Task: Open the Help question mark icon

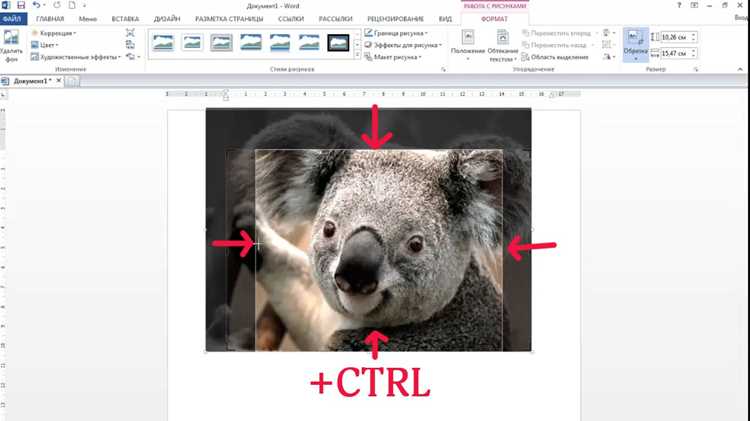Action: [679, 5]
